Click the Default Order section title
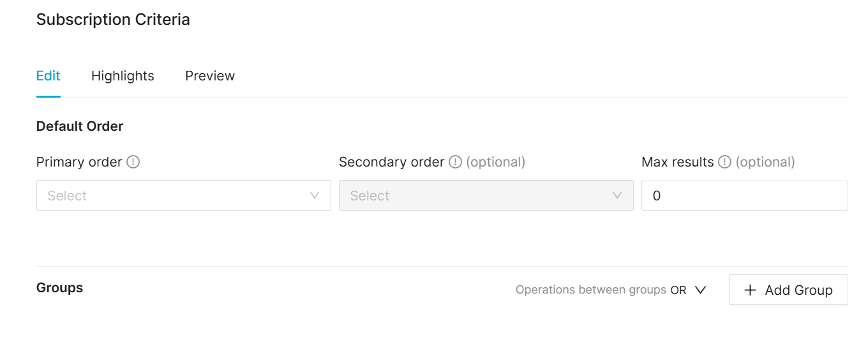The image size is (868, 358). click(80, 126)
